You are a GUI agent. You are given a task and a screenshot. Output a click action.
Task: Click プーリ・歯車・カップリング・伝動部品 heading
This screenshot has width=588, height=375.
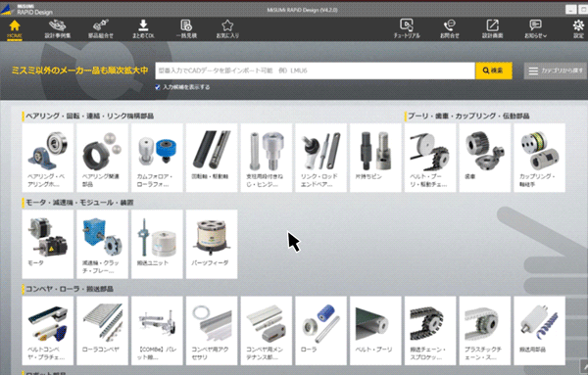click(x=468, y=117)
